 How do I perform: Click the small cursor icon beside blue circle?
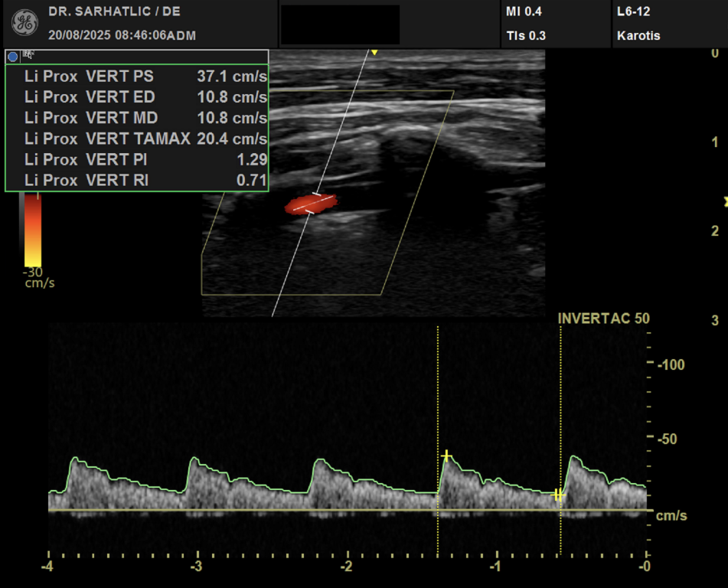pos(28,55)
